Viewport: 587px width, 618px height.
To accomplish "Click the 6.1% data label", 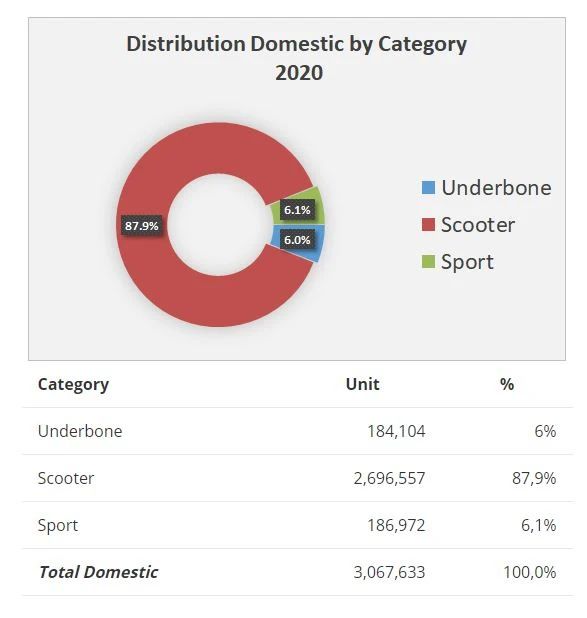I will pyautogui.click(x=297, y=210).
